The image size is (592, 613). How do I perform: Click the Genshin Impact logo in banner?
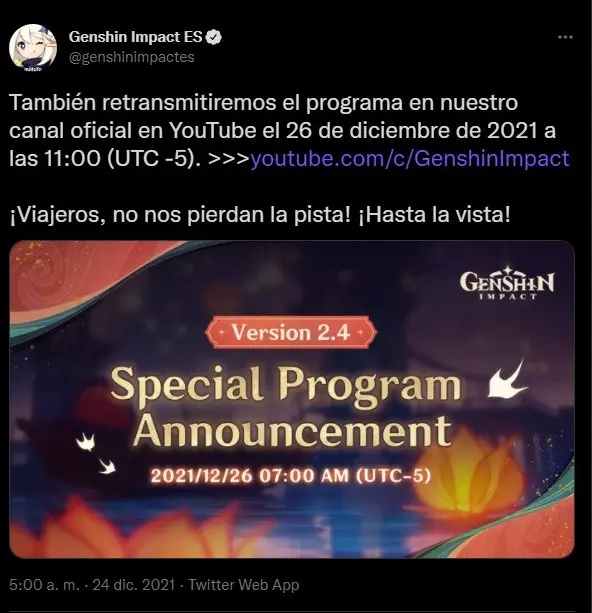tap(507, 283)
